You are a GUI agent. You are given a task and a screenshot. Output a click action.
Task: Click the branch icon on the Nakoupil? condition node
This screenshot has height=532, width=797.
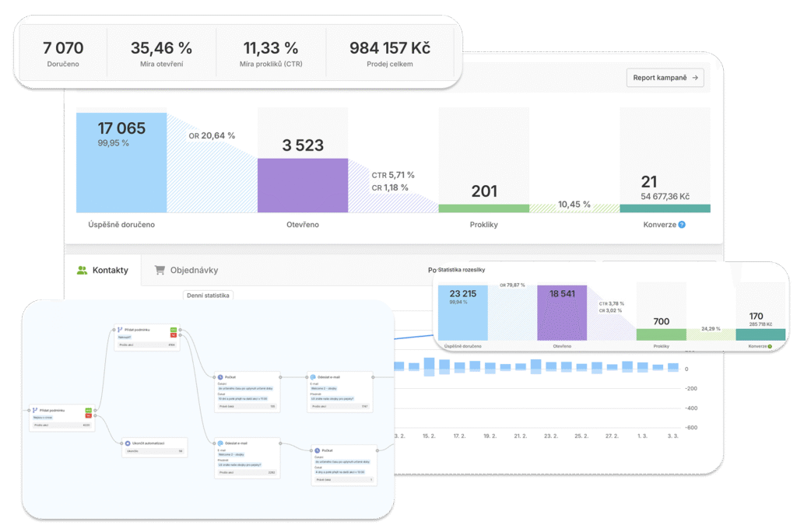(121, 330)
